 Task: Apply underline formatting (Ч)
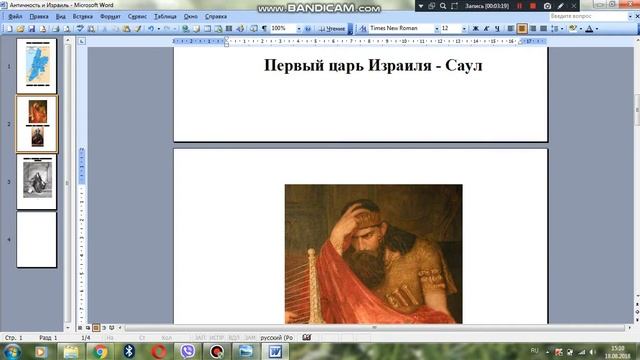[x=497, y=29]
